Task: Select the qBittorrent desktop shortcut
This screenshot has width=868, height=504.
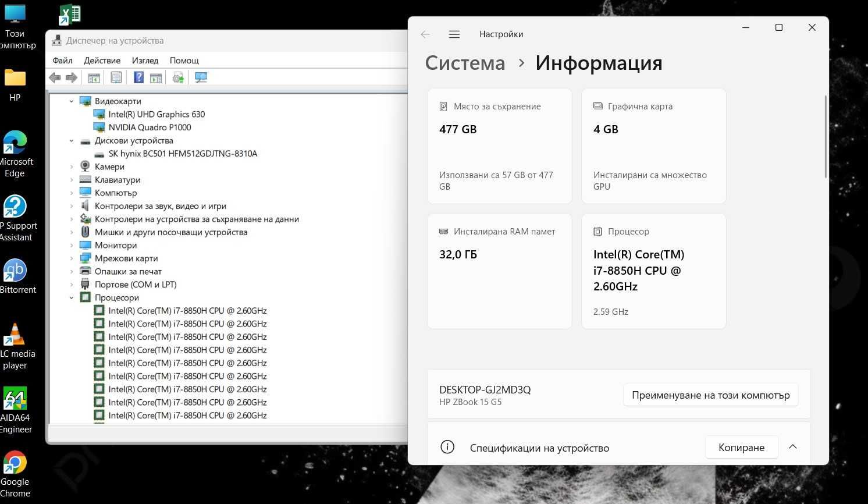Action: [16, 276]
